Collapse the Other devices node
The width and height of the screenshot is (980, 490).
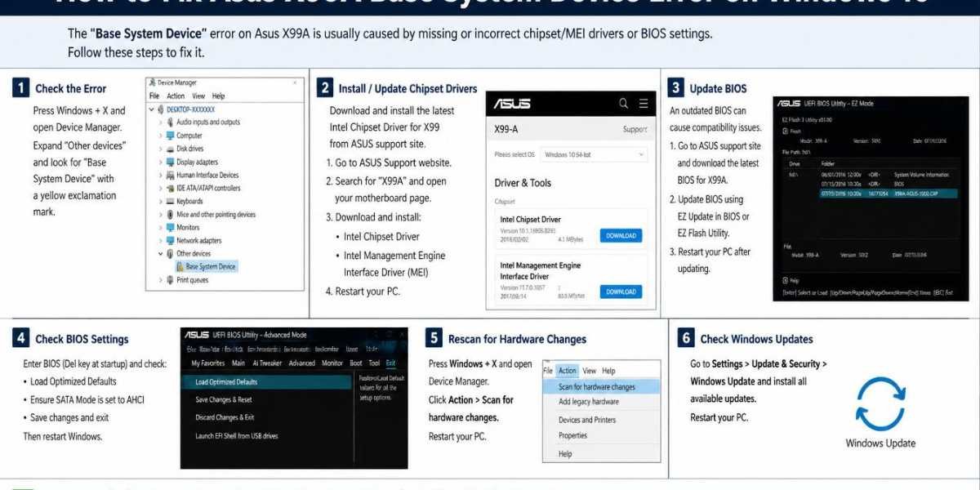pyautogui.click(x=161, y=254)
